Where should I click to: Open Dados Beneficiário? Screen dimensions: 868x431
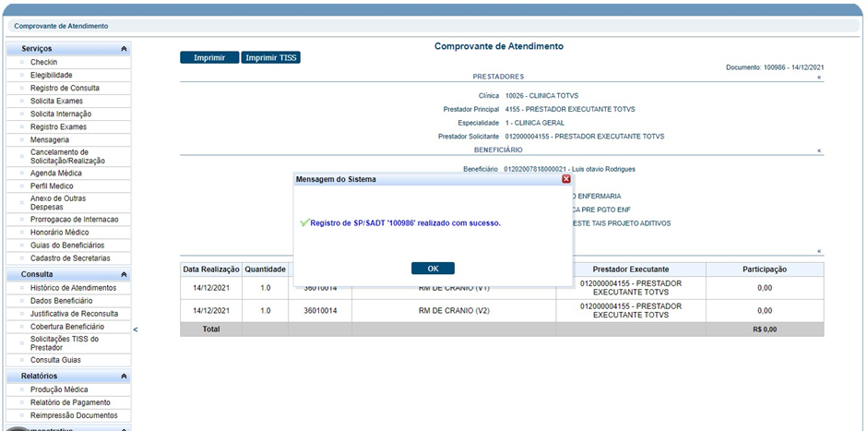(62, 301)
